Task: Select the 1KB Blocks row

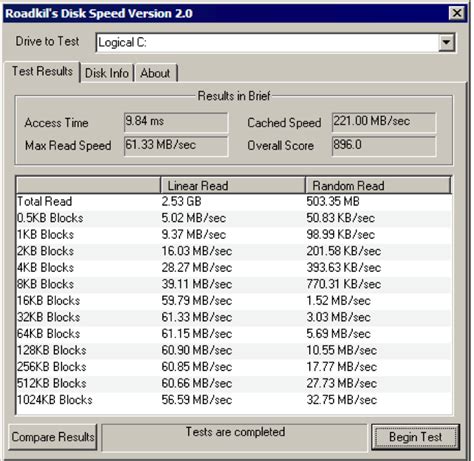Action: point(234,235)
